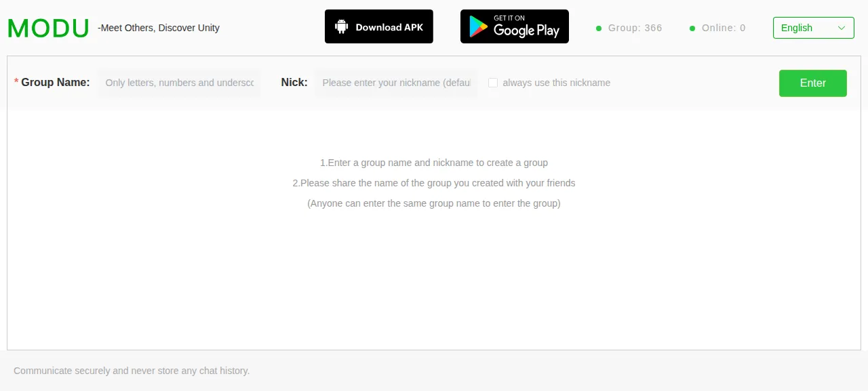The height and width of the screenshot is (391, 868).
Task: Focus the Group Name input field
Action: 180,83
